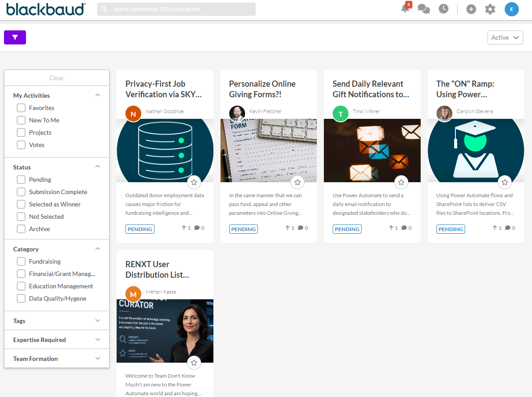
Task: Open the envelopes image on Gift Notifications card
Action: (372, 151)
